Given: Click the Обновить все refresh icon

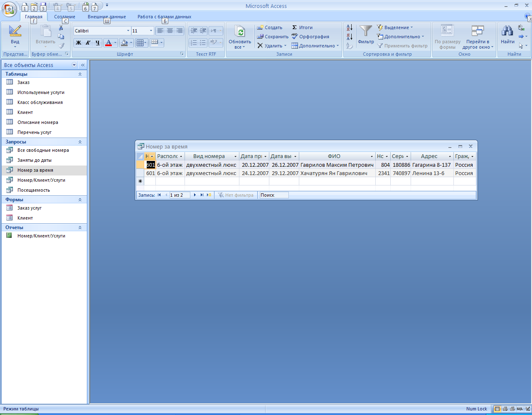Looking at the screenshot, I should click(x=240, y=32).
